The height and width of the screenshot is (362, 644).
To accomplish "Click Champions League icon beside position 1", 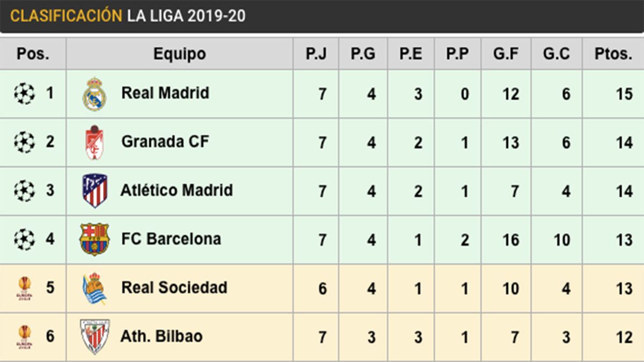I will click(x=24, y=94).
